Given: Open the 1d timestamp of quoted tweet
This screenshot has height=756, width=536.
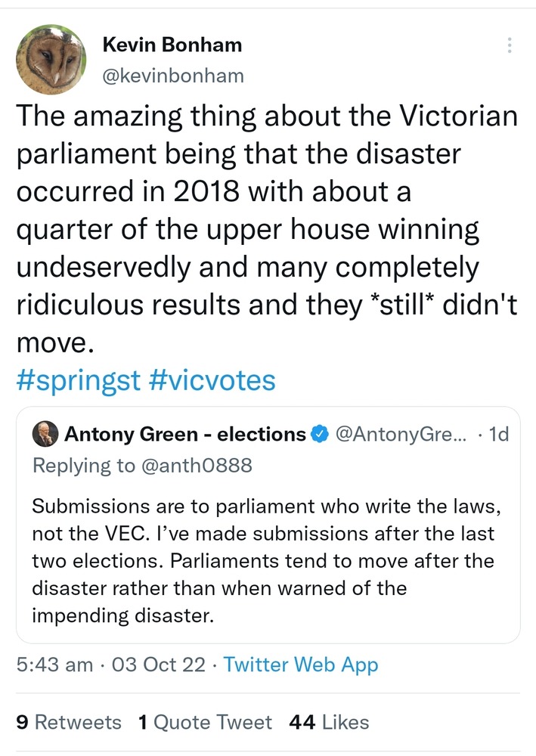Looking at the screenshot, I should 500,435.
